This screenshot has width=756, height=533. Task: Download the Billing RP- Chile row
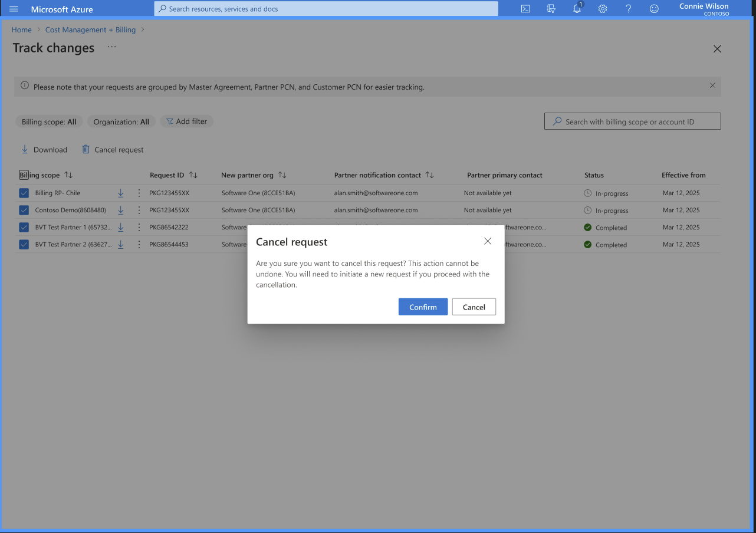coord(120,193)
